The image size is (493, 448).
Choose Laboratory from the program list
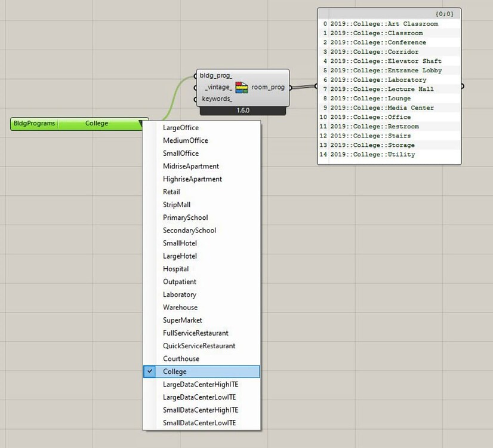pos(180,294)
